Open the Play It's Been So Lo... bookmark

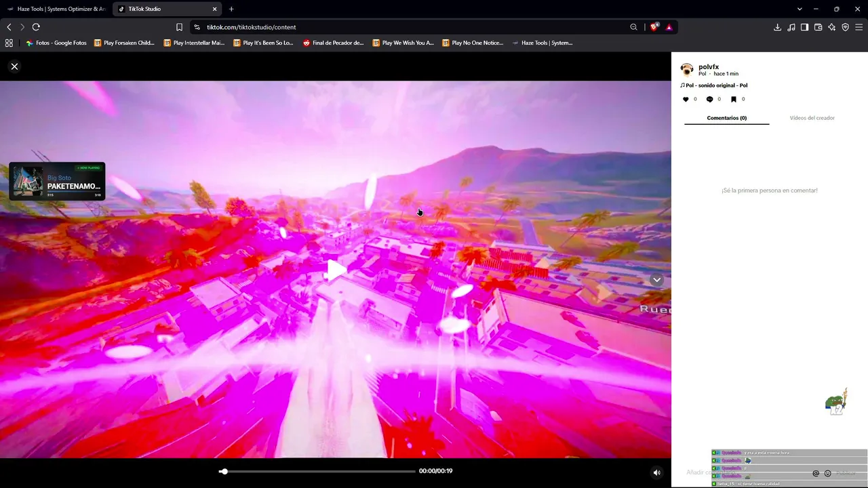click(x=263, y=43)
